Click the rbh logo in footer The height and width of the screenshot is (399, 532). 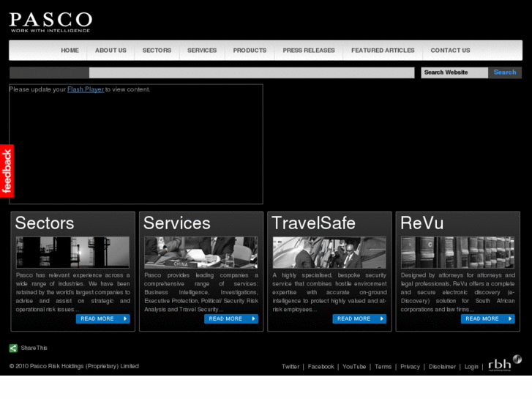tap(504, 363)
